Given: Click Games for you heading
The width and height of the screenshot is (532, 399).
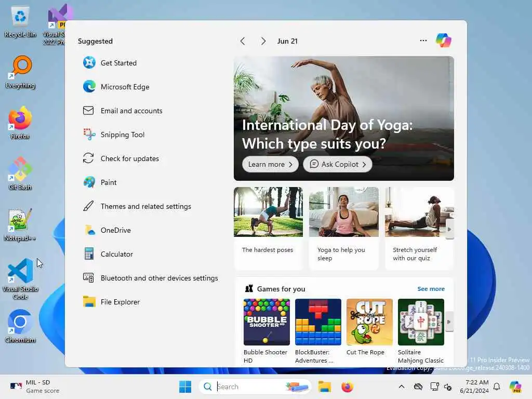Looking at the screenshot, I should (281, 289).
